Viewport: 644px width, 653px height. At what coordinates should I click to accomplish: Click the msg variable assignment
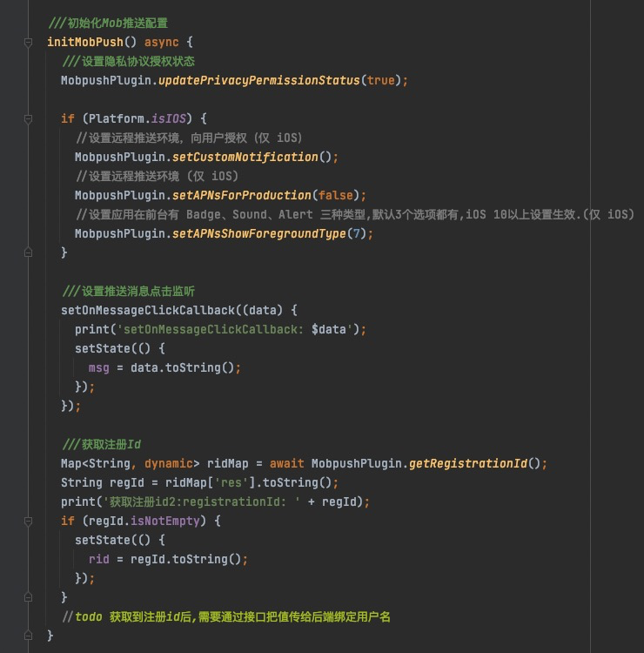[x=99, y=367]
